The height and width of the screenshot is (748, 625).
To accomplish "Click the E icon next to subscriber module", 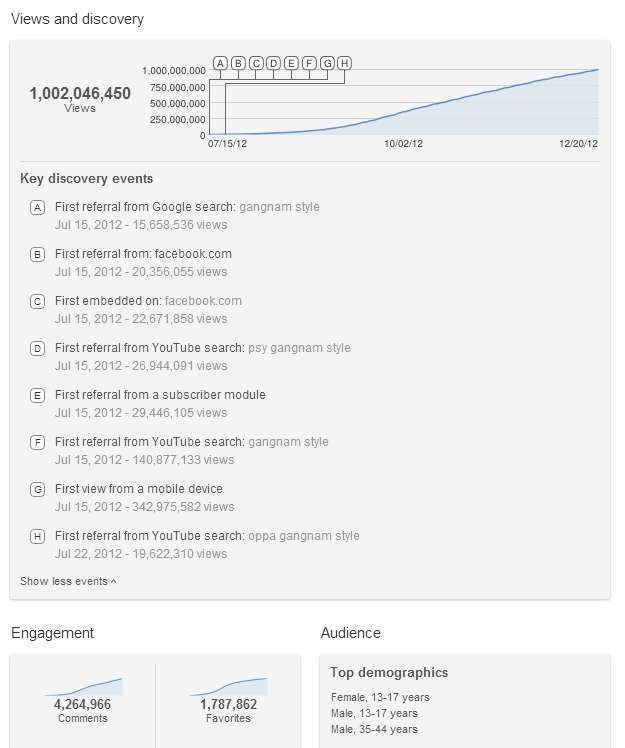I will [x=37, y=395].
